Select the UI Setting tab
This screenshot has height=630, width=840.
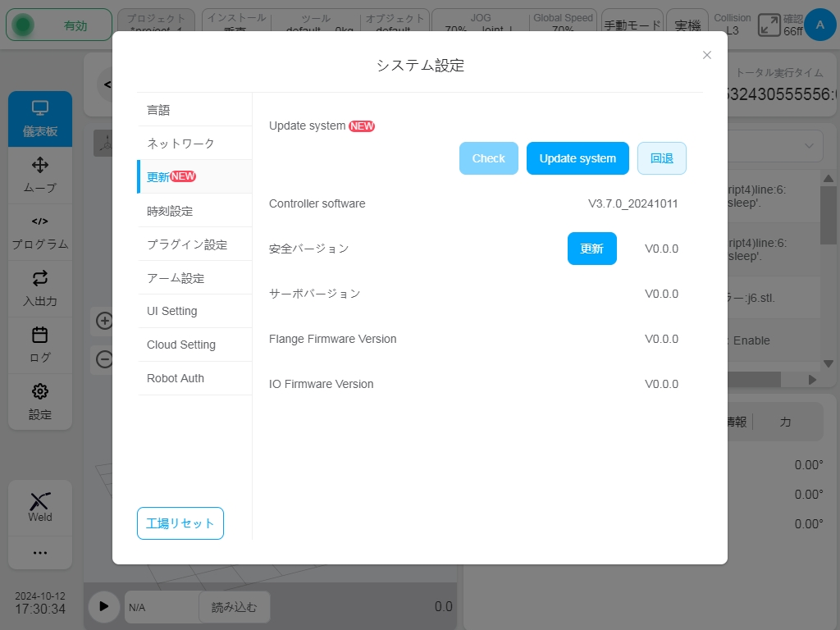194,311
